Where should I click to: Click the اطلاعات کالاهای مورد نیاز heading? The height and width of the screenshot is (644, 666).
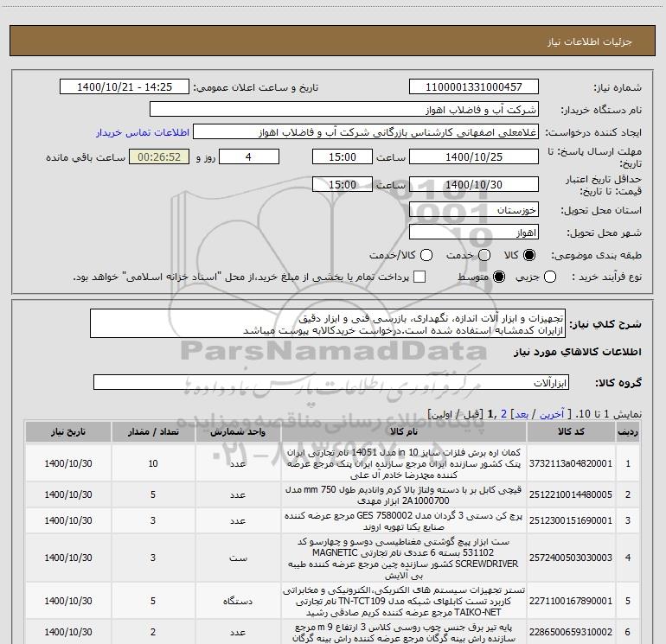578,353
